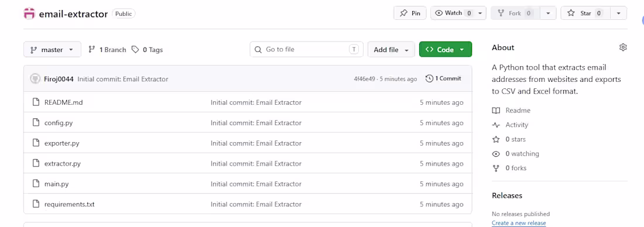Image resolution: width=644 pixels, height=227 pixels.
Task: Star the repository with the Star button
Action: click(585, 13)
